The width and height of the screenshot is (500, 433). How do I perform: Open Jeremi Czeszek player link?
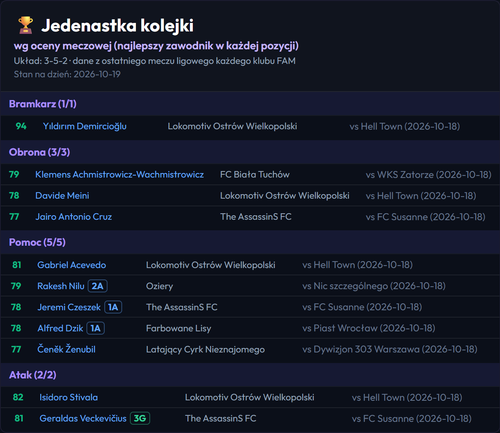coord(69,307)
